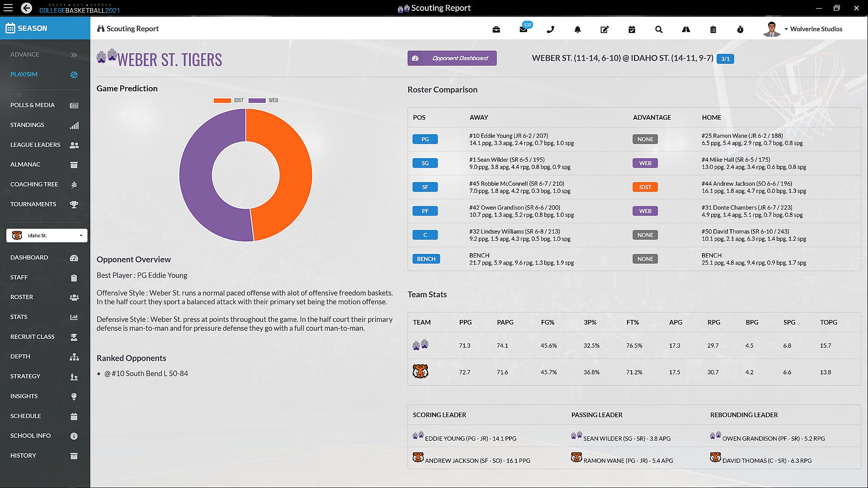Open the calendar check icon
868x488 pixels.
[632, 29]
